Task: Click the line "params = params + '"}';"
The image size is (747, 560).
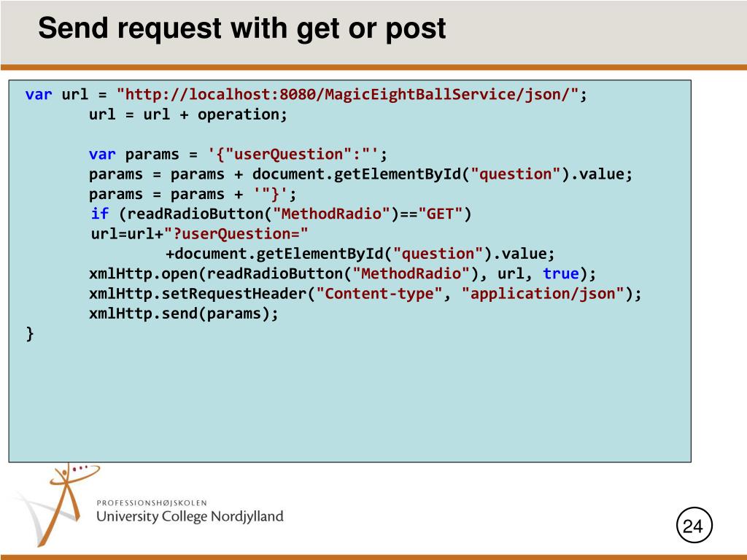Action: coord(193,194)
